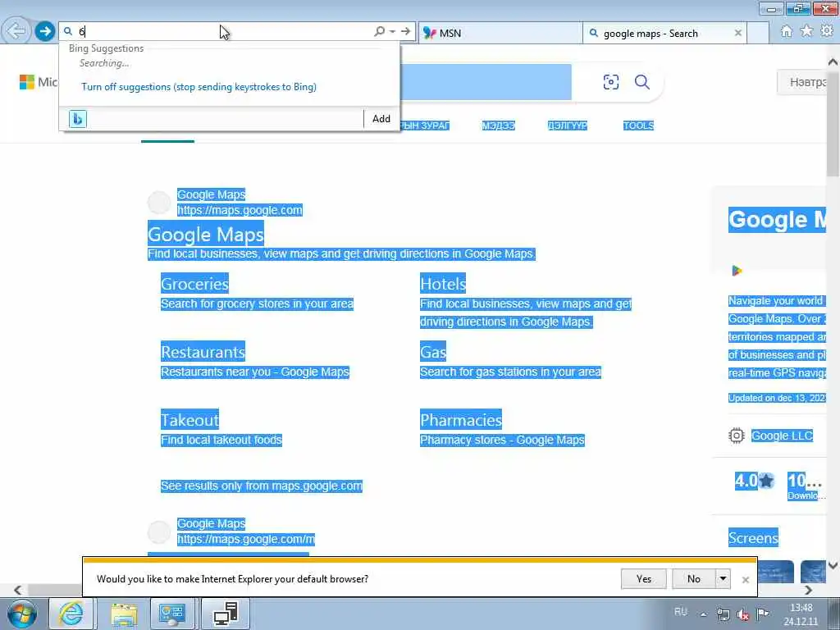Click the address bar search magnifier icon
The image size is (840, 630).
(x=379, y=32)
